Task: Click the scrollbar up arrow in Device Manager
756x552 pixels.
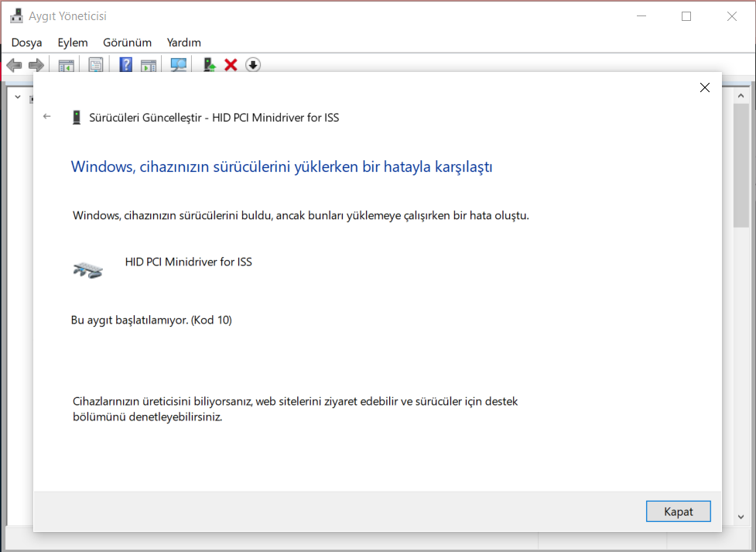Action: 741,95
